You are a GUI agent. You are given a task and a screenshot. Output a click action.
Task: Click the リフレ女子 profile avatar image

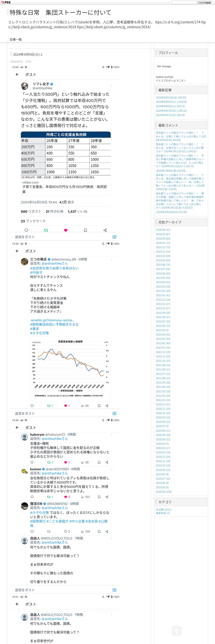(x=24, y=86)
